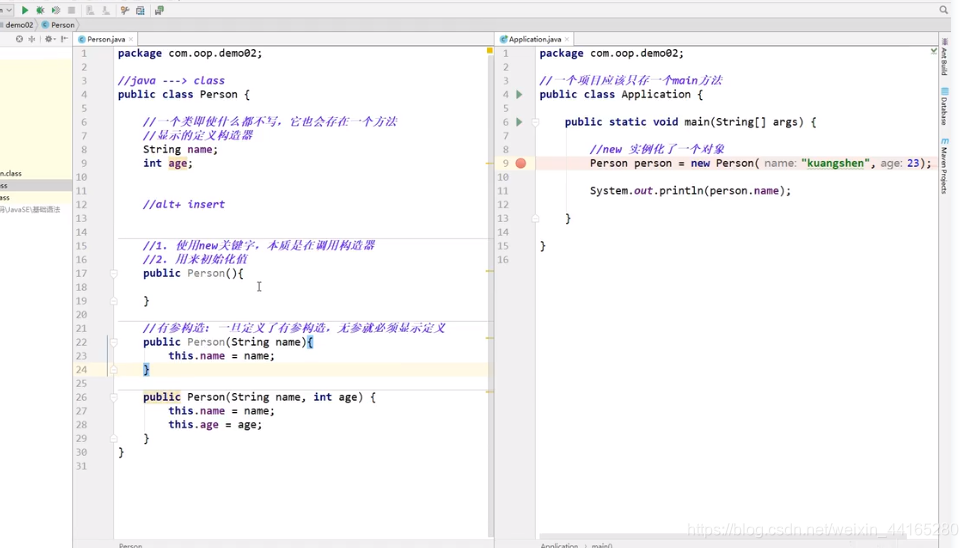Click 'public class Person {' declaration
968x548 pixels.
point(183,94)
